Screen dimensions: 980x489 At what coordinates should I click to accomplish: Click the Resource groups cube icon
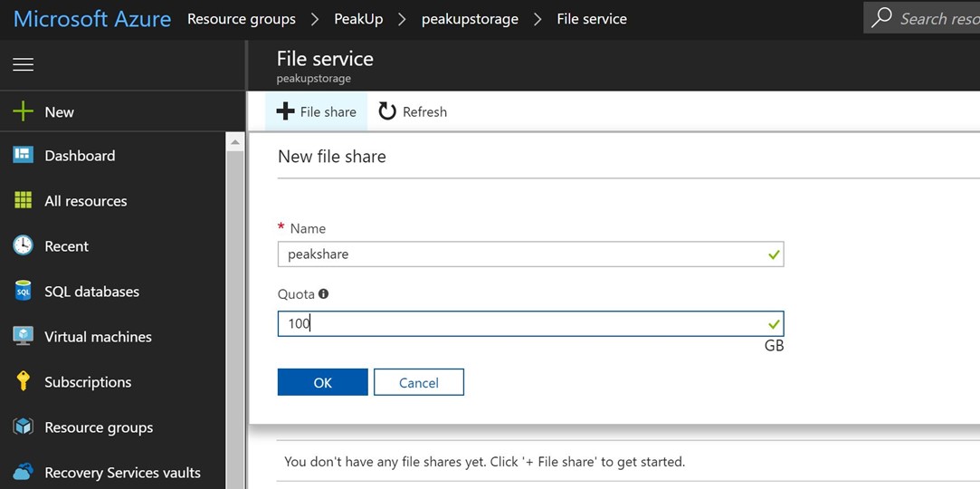pos(24,427)
